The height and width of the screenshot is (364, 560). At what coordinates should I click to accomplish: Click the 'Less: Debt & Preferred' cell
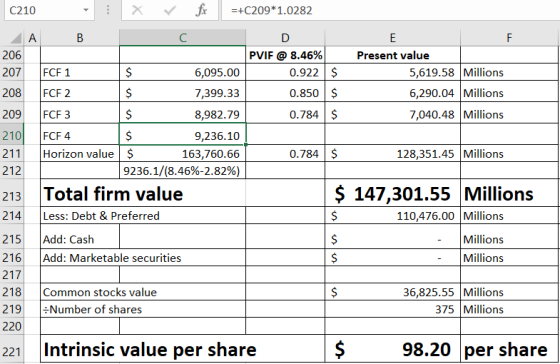coord(143,216)
